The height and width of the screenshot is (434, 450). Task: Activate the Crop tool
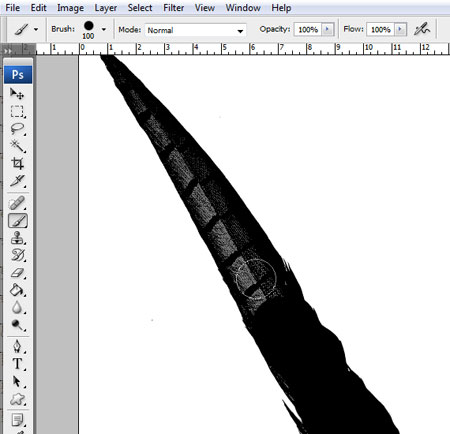[x=17, y=163]
